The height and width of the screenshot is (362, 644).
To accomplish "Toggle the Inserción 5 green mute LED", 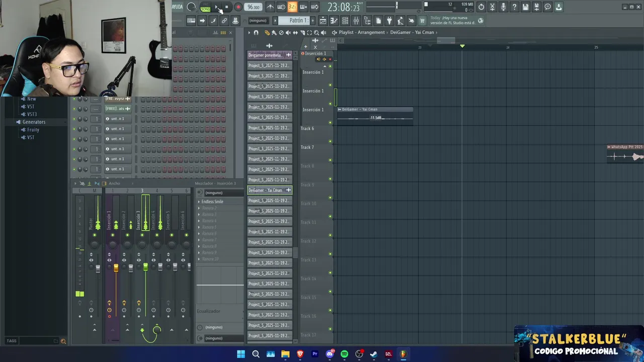I will click(172, 235).
